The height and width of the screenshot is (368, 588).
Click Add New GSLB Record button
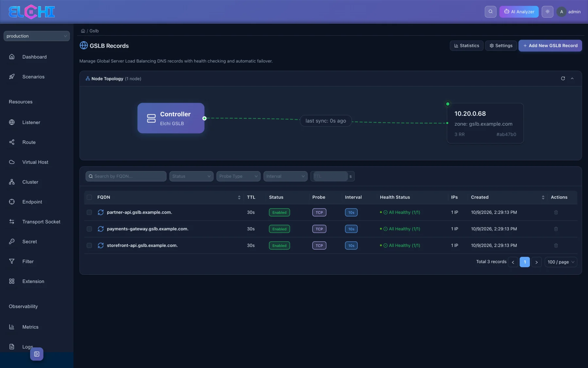(550, 46)
